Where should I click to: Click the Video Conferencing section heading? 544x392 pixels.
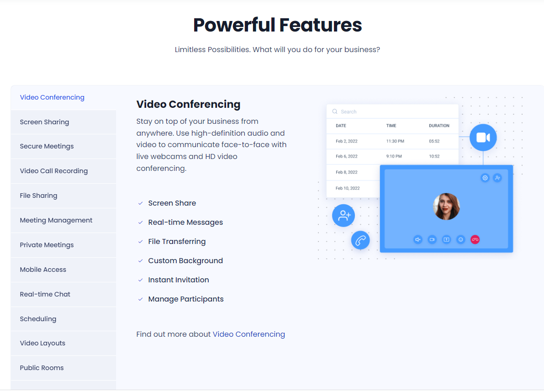(188, 104)
